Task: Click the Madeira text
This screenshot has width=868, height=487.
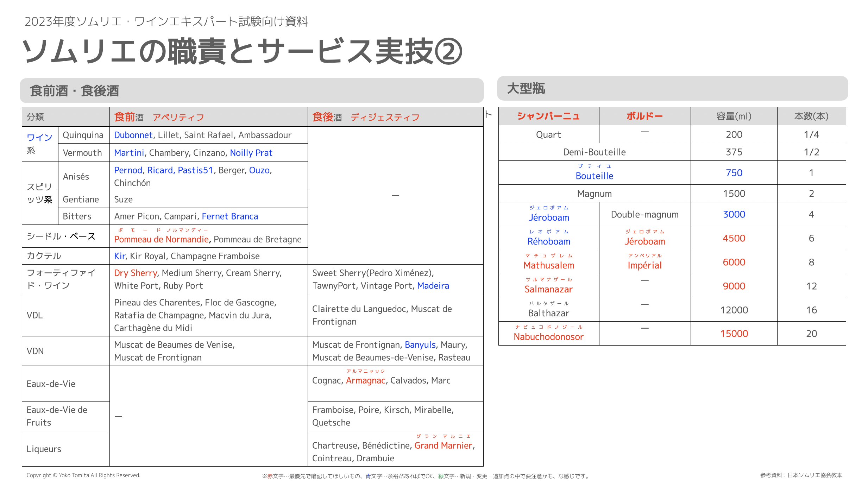Action: (433, 286)
